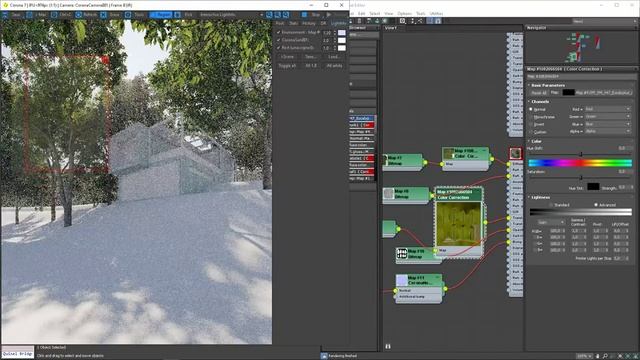Click the Lay Out Children icon in Slate toolbar
640x360 pixels.
point(420,21)
